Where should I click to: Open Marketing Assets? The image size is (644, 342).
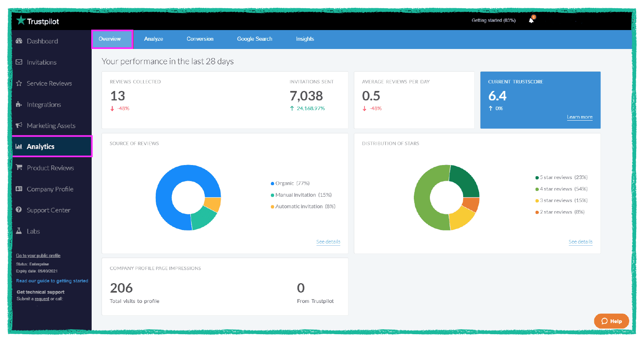[51, 126]
